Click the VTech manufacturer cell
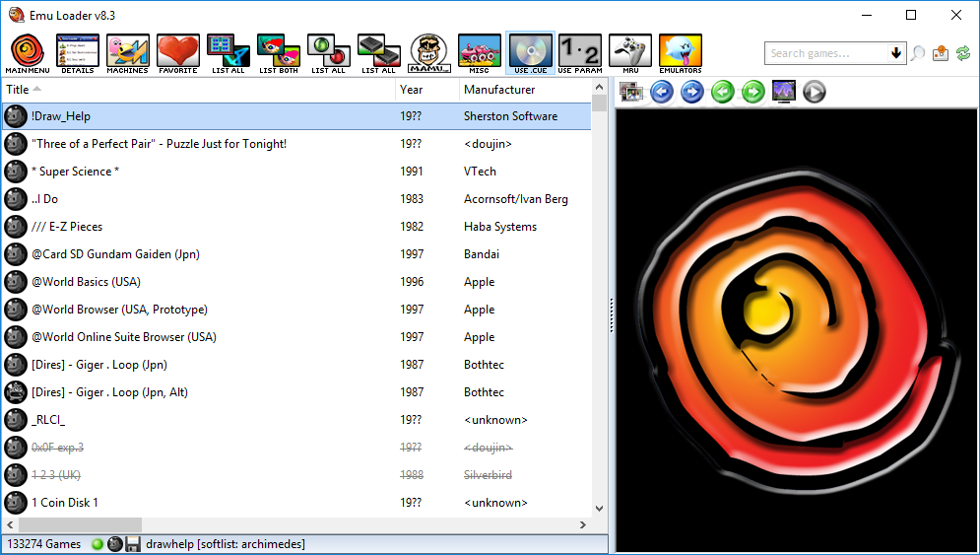980x555 pixels. (x=480, y=172)
